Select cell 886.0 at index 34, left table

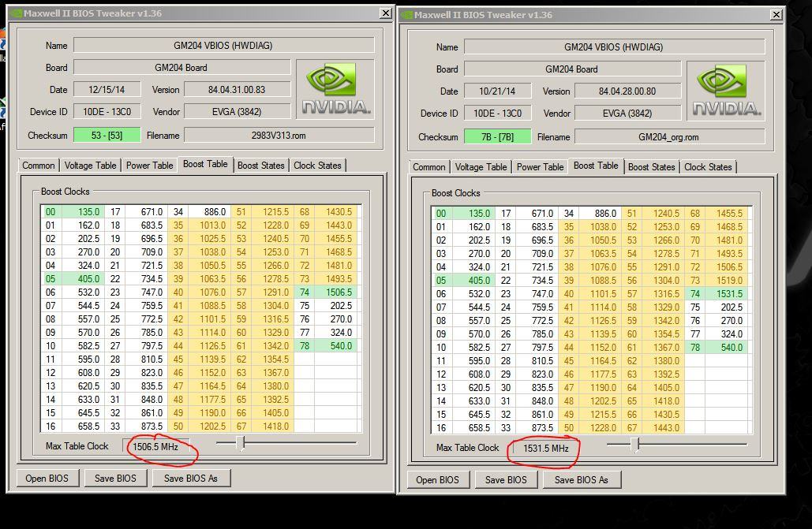click(x=209, y=212)
